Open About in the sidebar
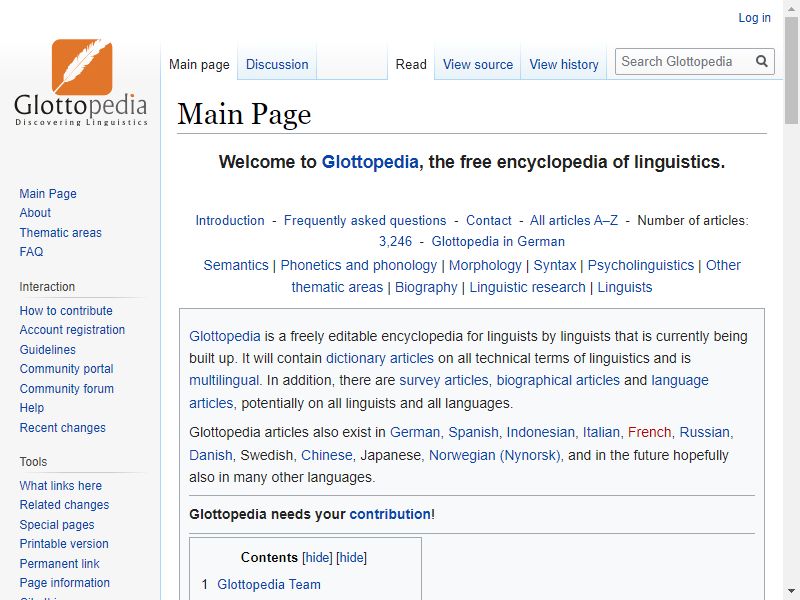 coord(35,213)
